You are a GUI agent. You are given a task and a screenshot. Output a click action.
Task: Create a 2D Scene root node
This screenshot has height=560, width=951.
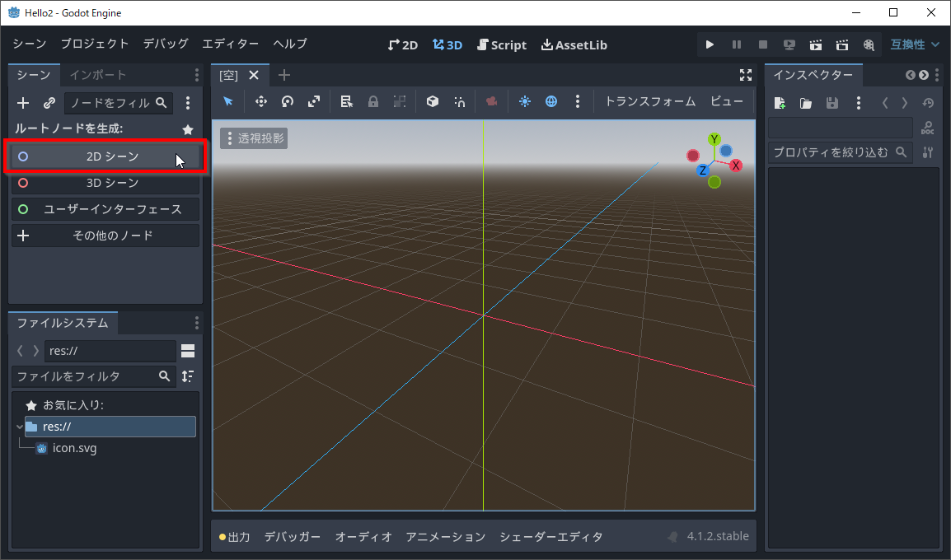105,156
